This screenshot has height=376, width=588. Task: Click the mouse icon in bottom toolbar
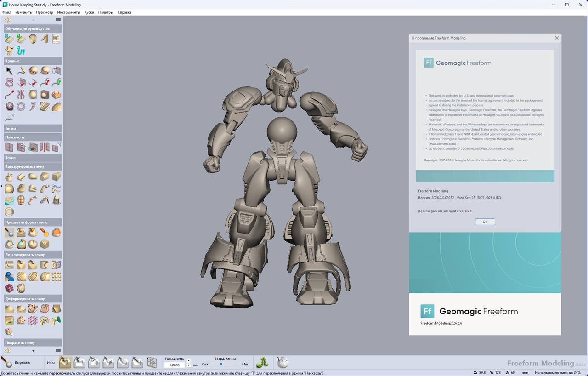(283, 362)
